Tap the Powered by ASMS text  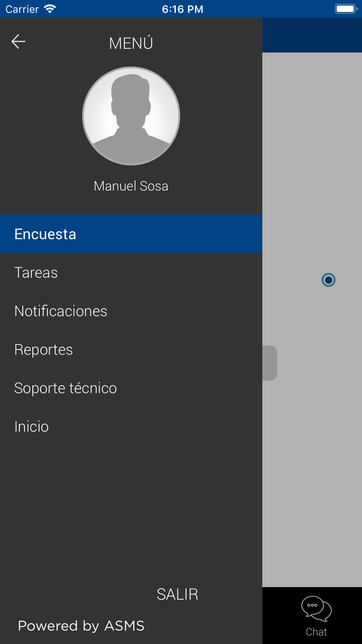coord(81,626)
